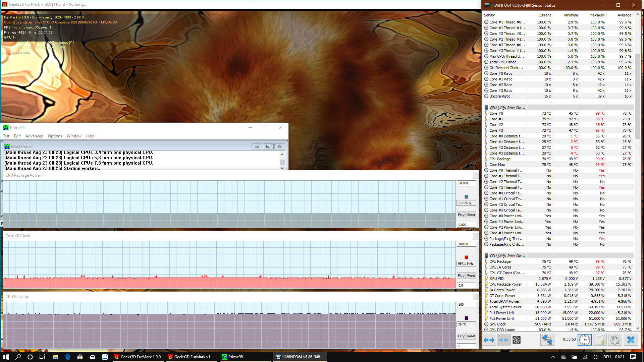Show hidden system tray icons
Screen dimensions: 644x362
click(x=553, y=357)
